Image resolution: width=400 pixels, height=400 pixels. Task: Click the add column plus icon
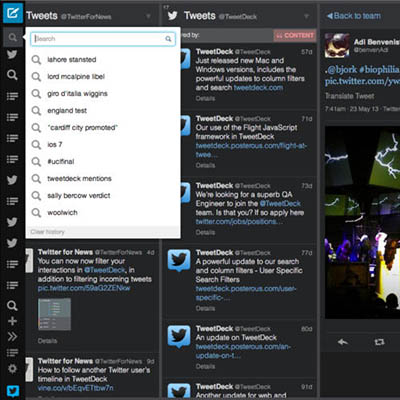pyautogui.click(x=12, y=321)
